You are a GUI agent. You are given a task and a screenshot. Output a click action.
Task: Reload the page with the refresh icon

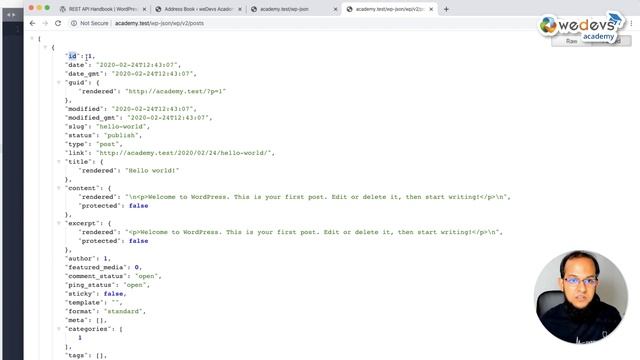tap(58, 23)
